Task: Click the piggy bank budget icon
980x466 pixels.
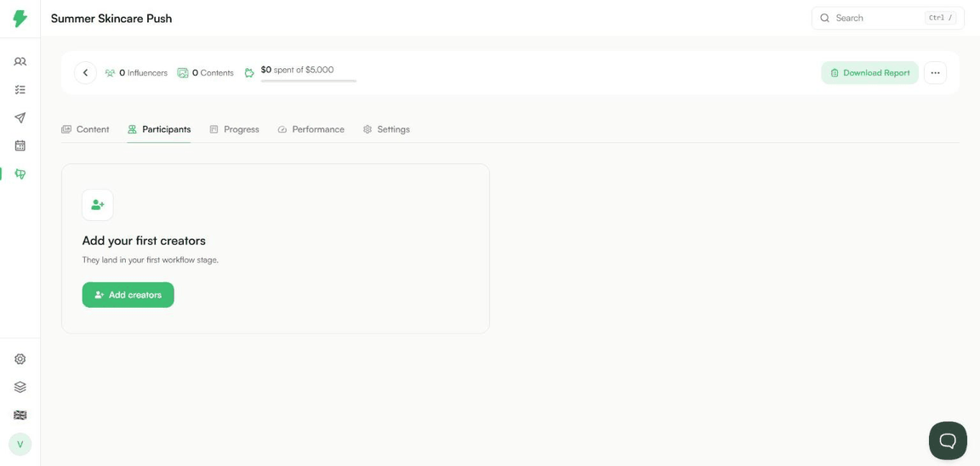Action: 249,73
